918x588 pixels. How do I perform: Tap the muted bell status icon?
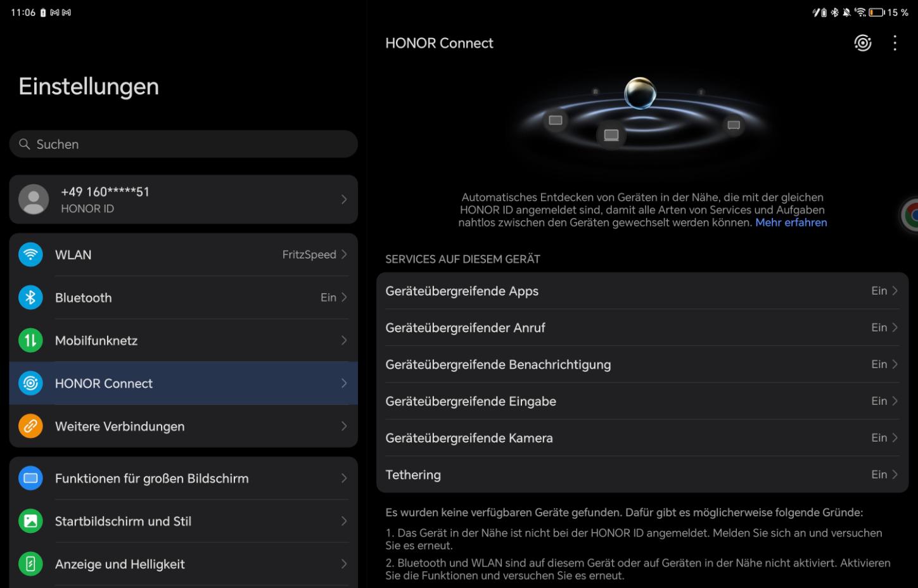coord(846,12)
